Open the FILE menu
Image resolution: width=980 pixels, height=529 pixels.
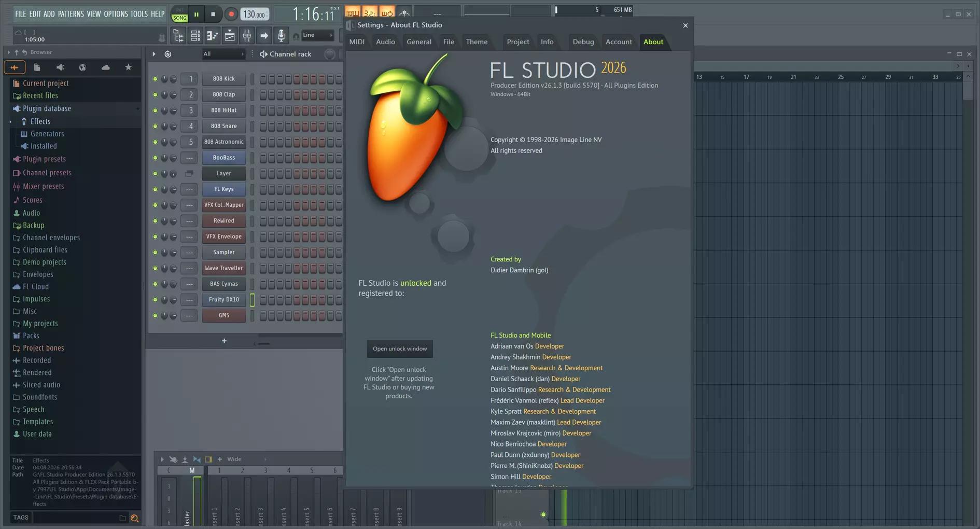(x=20, y=14)
